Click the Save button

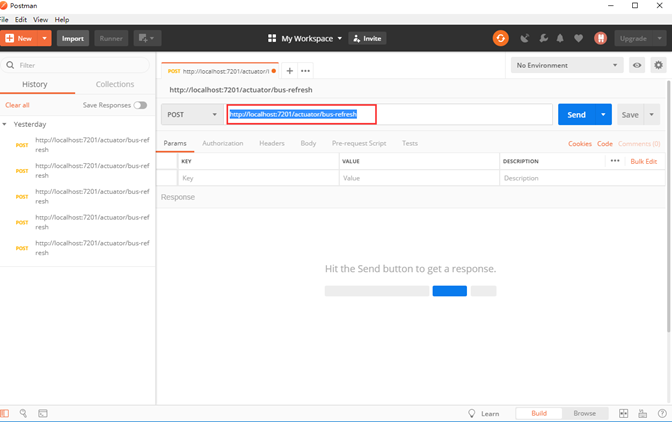[630, 114]
